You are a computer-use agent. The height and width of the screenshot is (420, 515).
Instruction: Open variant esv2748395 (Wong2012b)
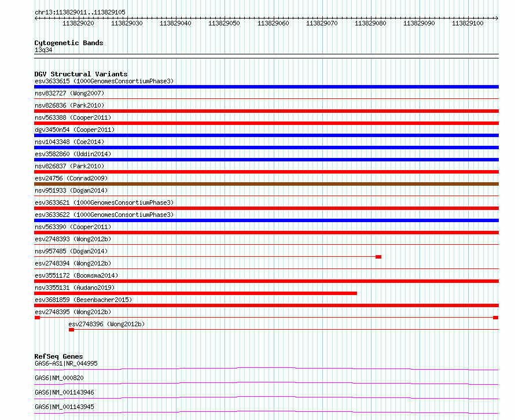click(73, 312)
